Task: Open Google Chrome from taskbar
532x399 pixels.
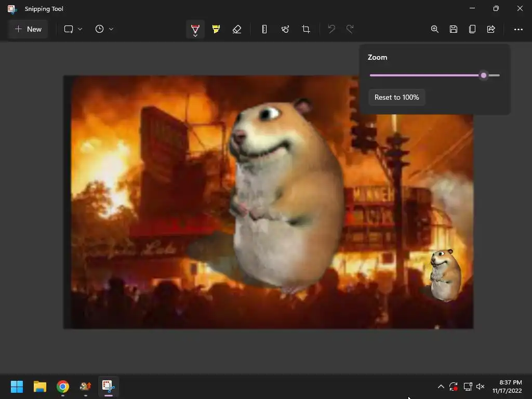Action: [63, 387]
